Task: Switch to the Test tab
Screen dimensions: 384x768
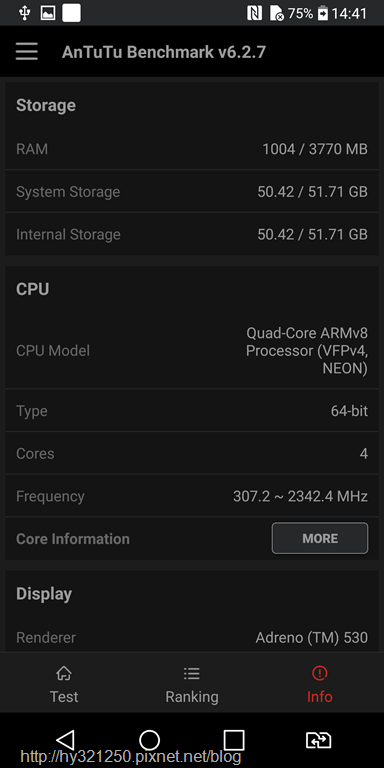Action: click(x=64, y=683)
